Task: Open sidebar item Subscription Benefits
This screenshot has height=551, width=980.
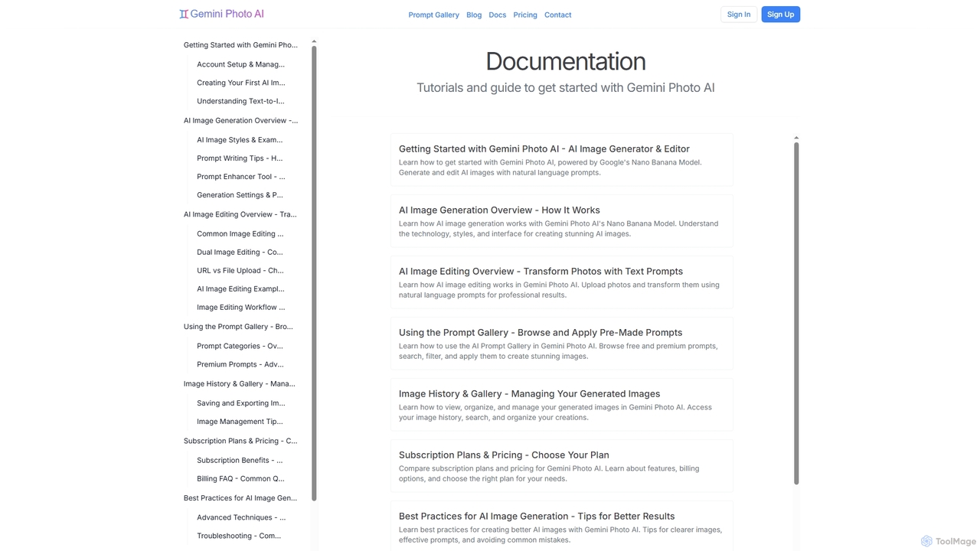Action: tap(240, 460)
